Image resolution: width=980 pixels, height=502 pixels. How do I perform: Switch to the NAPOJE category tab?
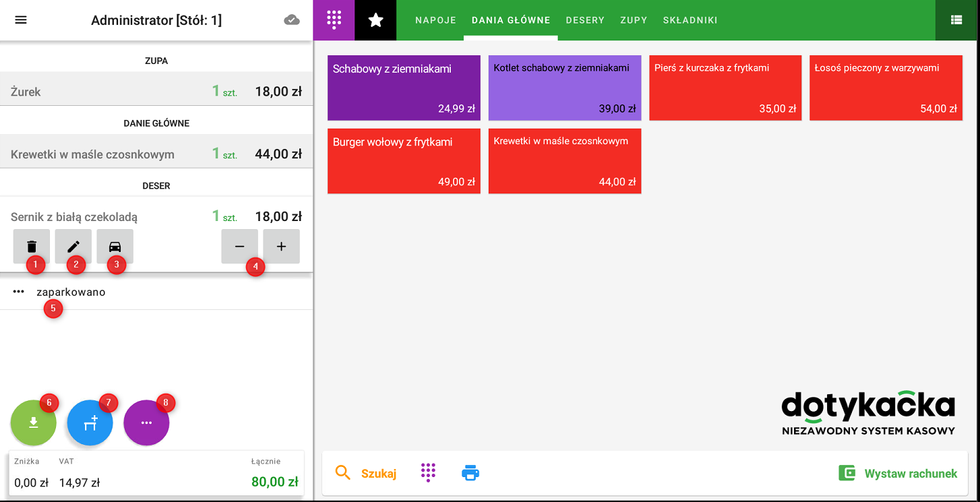(435, 20)
